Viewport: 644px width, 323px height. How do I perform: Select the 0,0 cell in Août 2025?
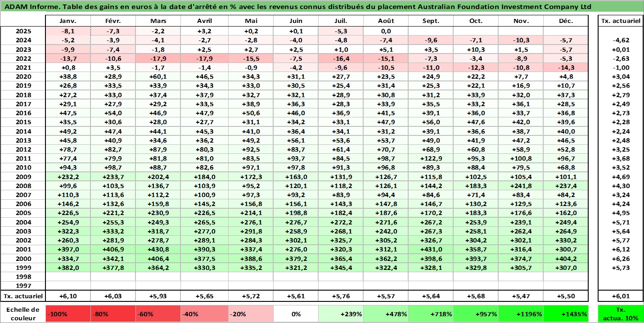coord(386,31)
